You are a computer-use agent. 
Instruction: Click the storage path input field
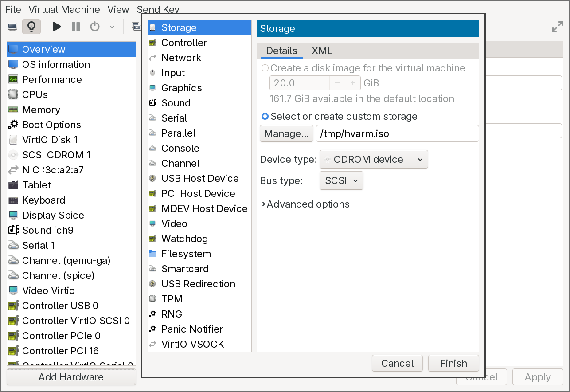click(x=397, y=133)
